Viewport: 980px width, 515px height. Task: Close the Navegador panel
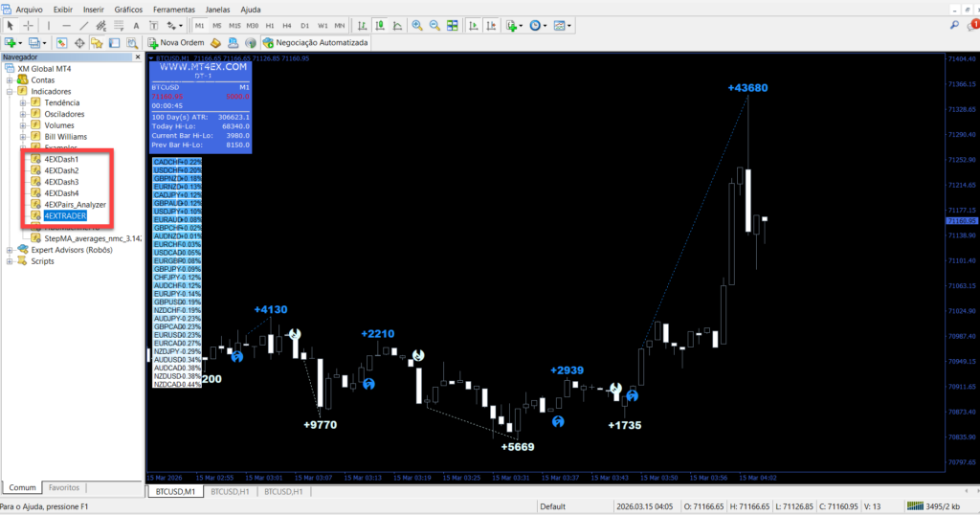click(x=138, y=56)
